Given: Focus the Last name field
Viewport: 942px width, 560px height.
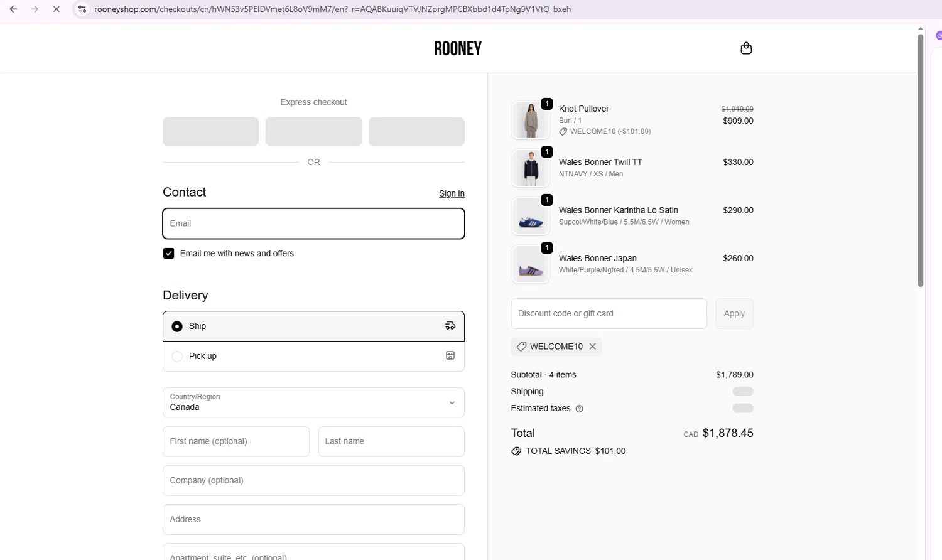Looking at the screenshot, I should 391,441.
